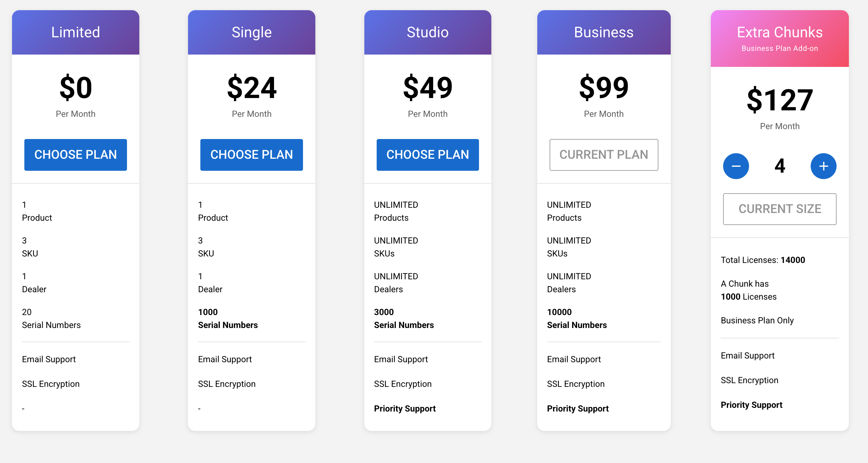Click Priority Support under Studio plan

pos(405,408)
